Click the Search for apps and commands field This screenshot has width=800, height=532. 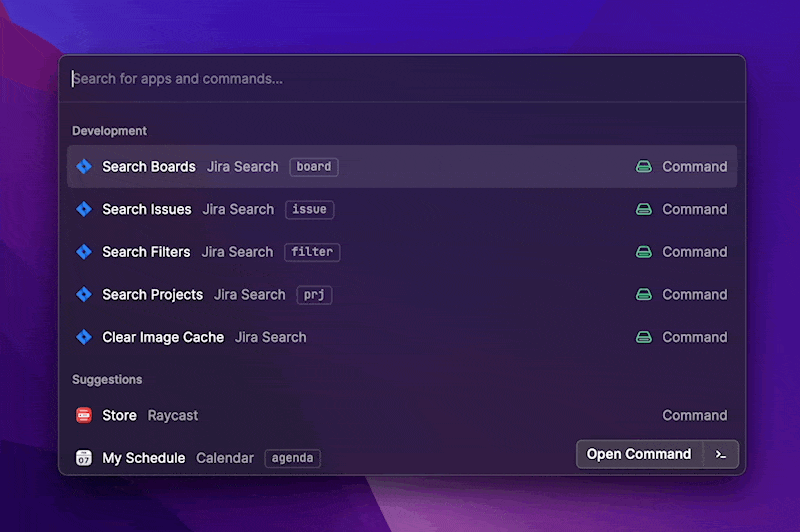pyautogui.click(x=402, y=79)
